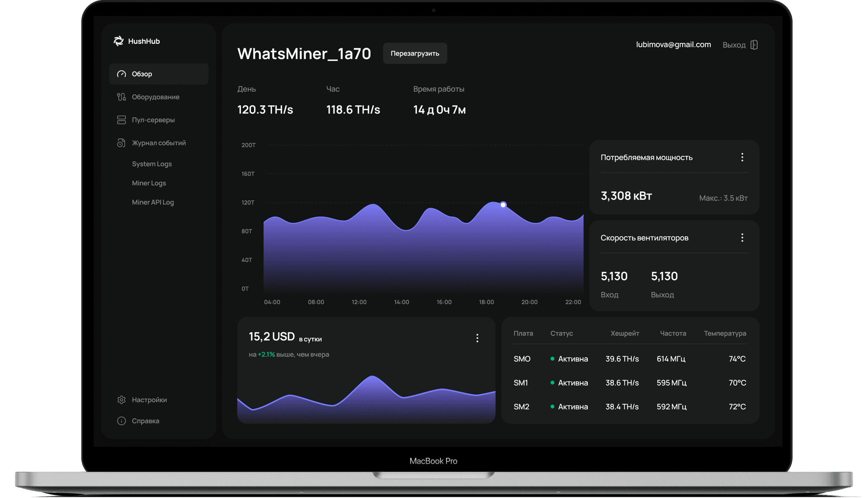Image resolution: width=868 pixels, height=498 pixels.
Task: Click the Справка info icon
Action: 121,421
